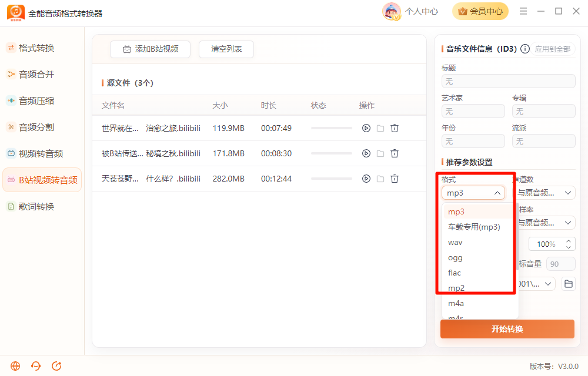This screenshot has width=588, height=376.
Task: Open customer service headset icon
Action: click(36, 366)
